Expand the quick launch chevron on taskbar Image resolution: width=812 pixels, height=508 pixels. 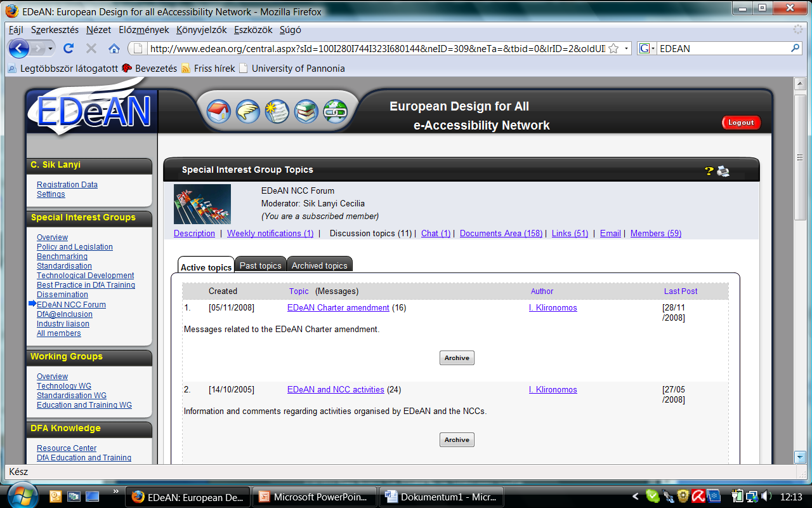[115, 490]
